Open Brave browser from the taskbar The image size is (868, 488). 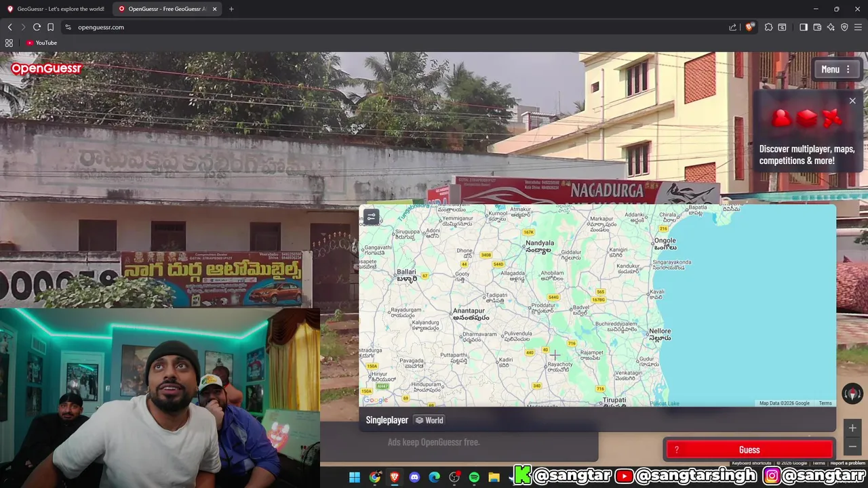(x=395, y=477)
